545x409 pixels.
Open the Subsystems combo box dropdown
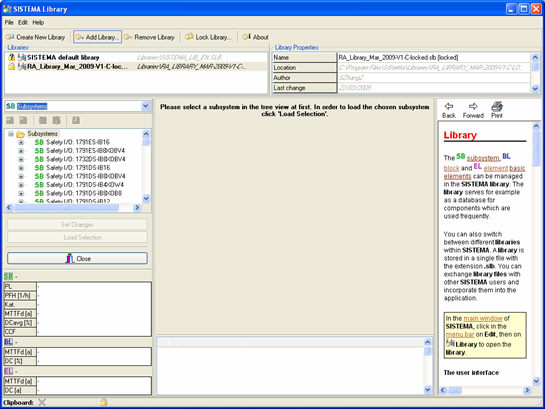146,106
